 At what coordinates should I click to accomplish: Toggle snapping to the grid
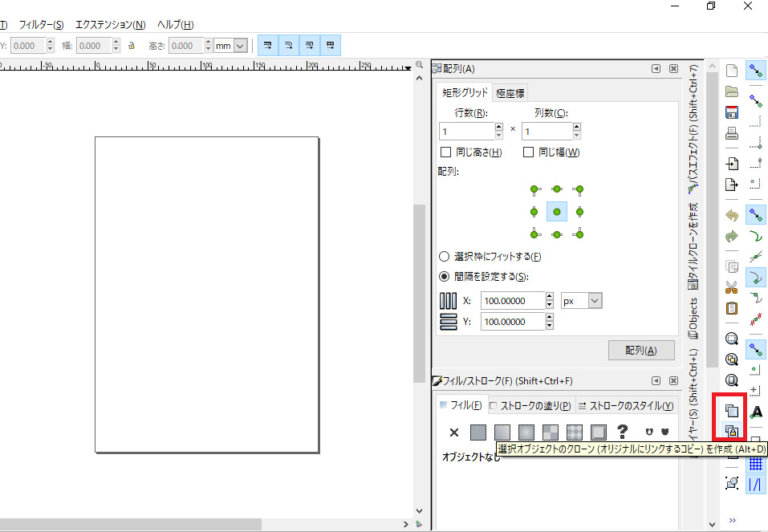pos(756,464)
